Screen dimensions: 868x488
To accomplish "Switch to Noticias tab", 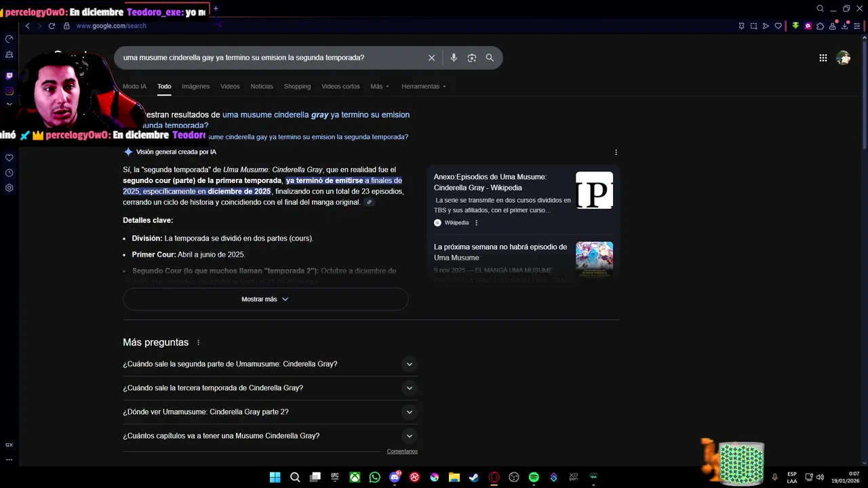I will point(262,86).
